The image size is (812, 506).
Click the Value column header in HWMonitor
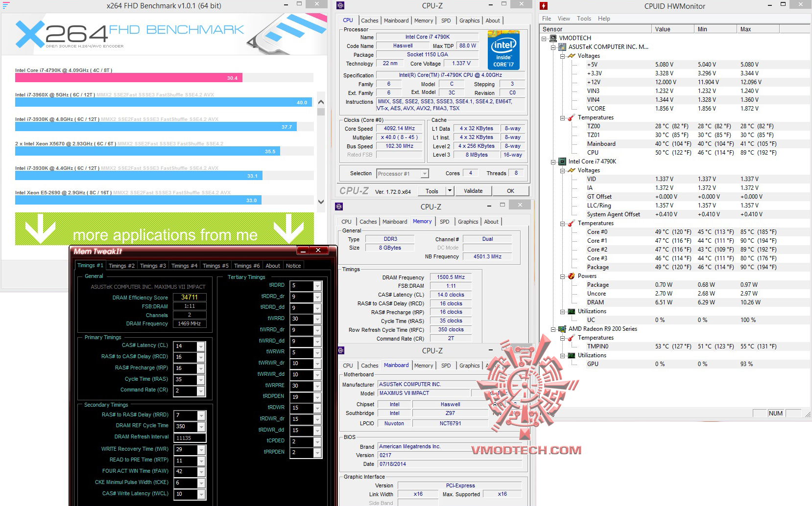tap(673, 29)
